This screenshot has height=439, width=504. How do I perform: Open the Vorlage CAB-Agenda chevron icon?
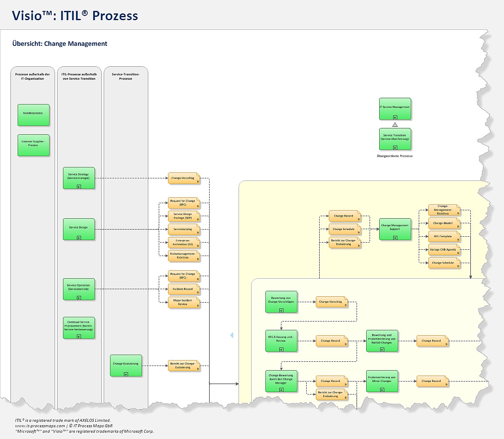[x=458, y=253]
